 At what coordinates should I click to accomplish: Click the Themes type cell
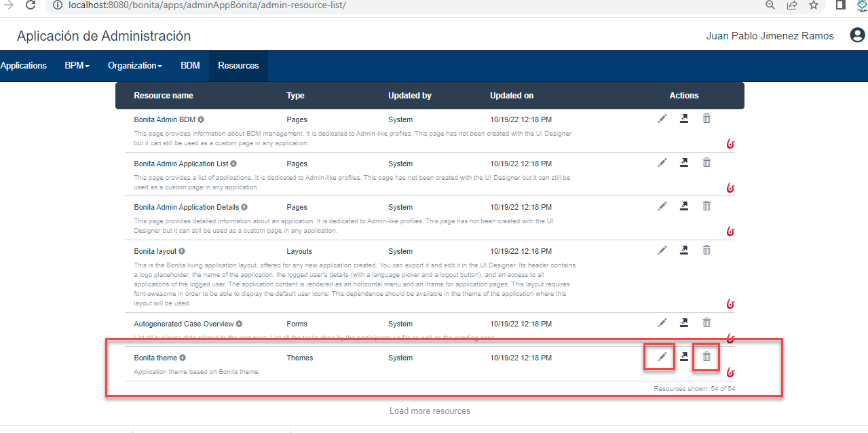tap(299, 358)
